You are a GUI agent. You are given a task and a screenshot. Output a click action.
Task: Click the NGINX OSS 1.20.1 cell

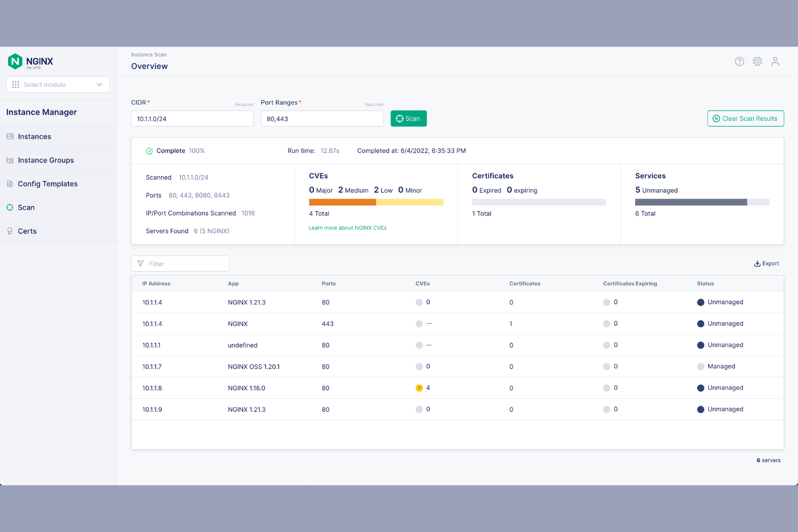pos(253,367)
